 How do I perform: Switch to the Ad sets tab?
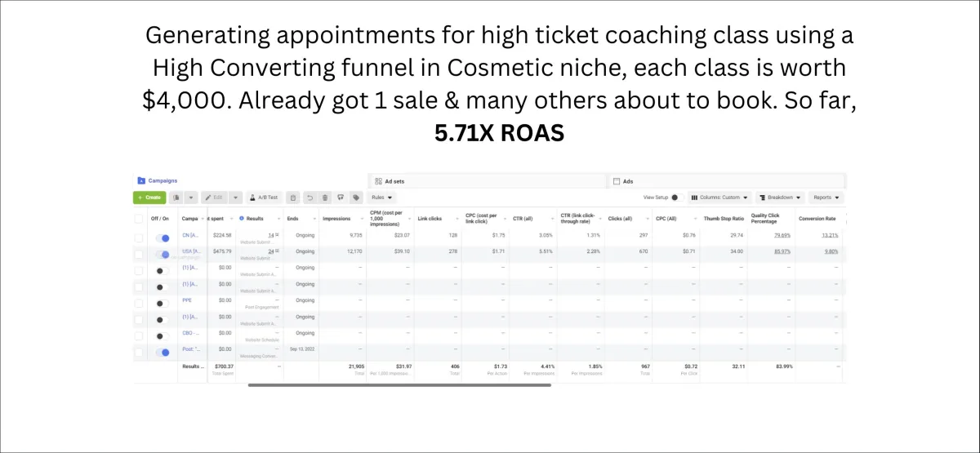pyautogui.click(x=486, y=181)
